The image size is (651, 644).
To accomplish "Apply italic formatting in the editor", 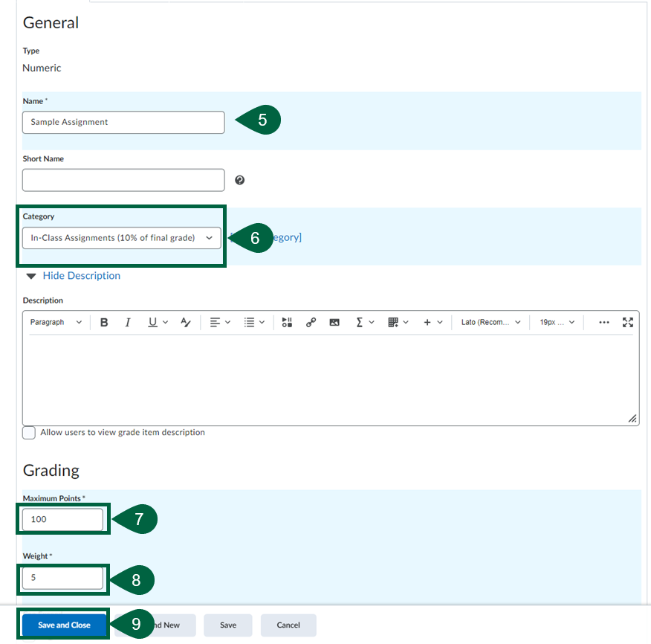I will (x=127, y=322).
